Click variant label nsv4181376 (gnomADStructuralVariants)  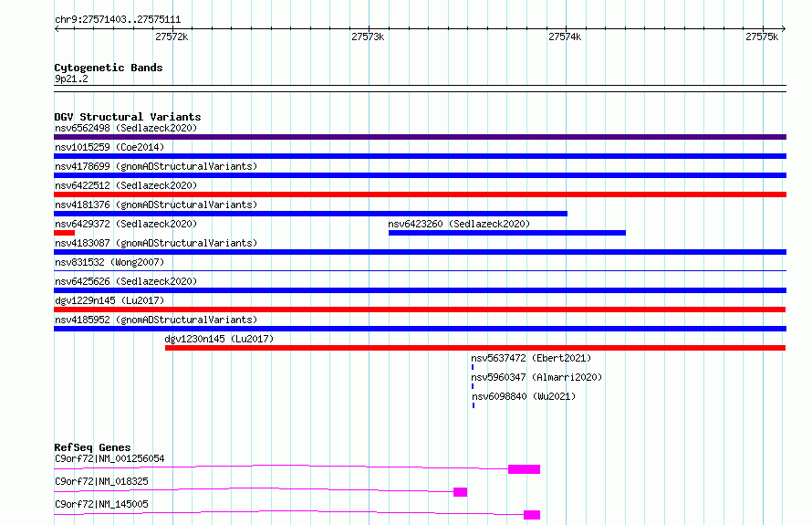click(x=156, y=205)
